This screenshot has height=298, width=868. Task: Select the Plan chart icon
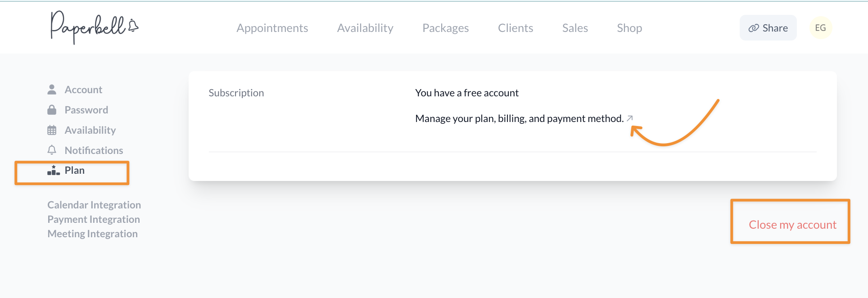coord(53,170)
